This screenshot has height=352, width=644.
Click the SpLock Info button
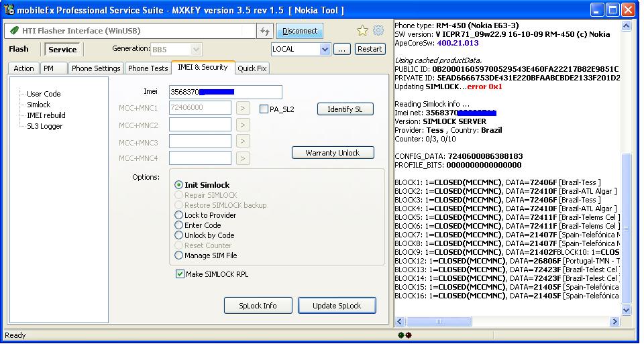pos(258,306)
